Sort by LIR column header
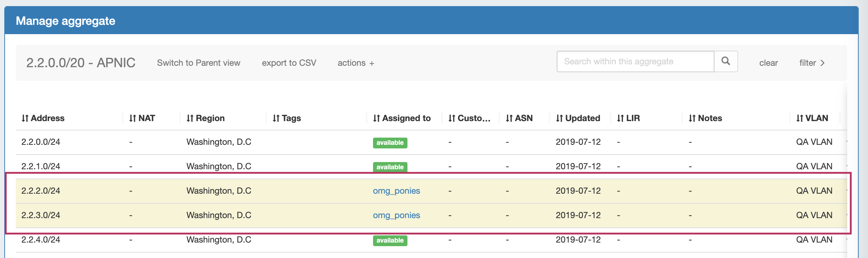This screenshot has height=258, width=868. [628, 118]
